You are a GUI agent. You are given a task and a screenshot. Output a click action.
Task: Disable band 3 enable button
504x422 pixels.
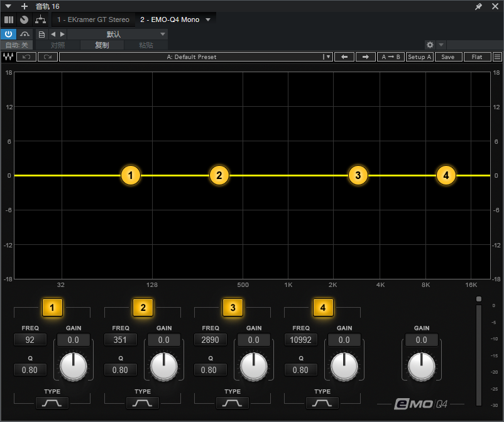point(233,308)
